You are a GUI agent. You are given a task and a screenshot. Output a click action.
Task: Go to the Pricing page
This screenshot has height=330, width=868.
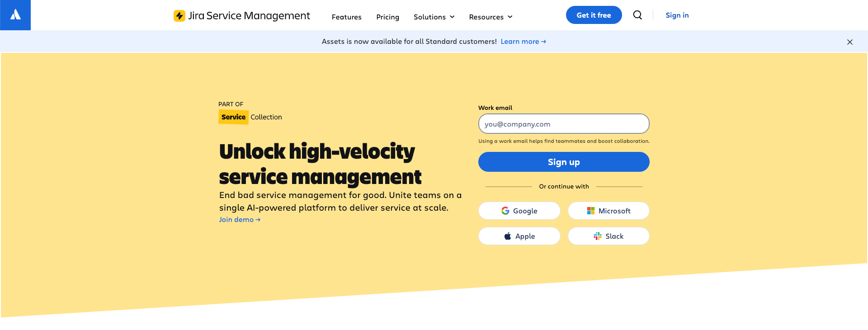click(387, 17)
